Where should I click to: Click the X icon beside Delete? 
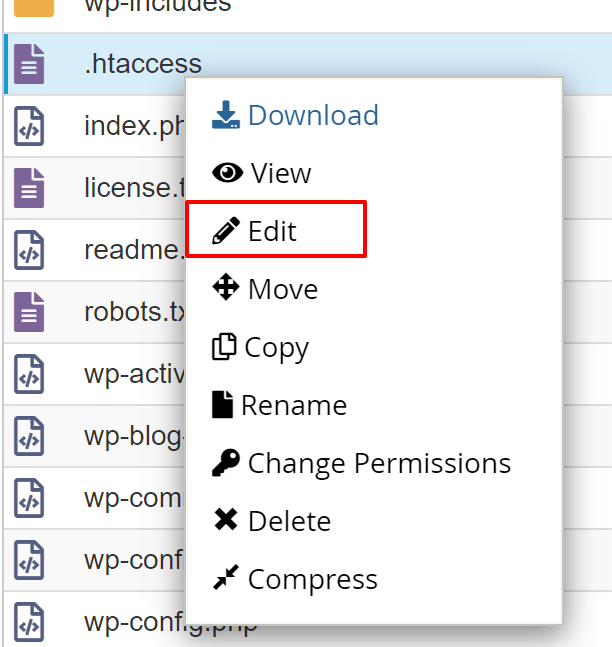(226, 521)
